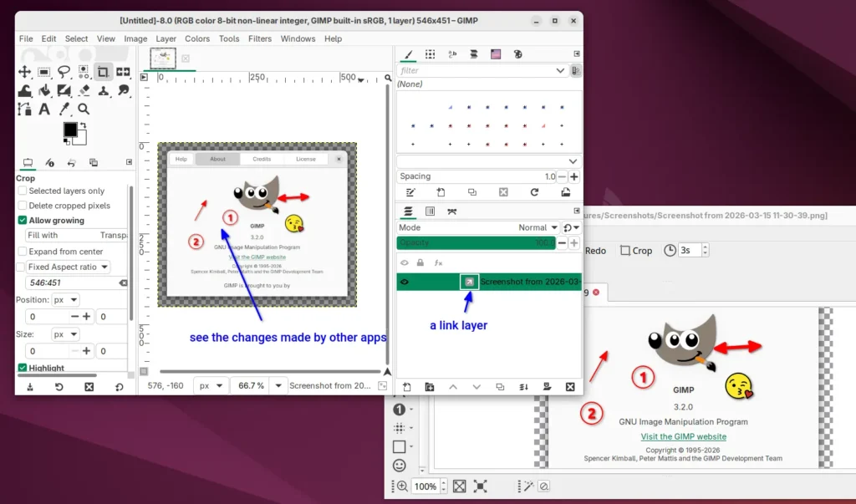Hide the Screenshot link layer
This screenshot has height=504, width=856.
(x=404, y=282)
